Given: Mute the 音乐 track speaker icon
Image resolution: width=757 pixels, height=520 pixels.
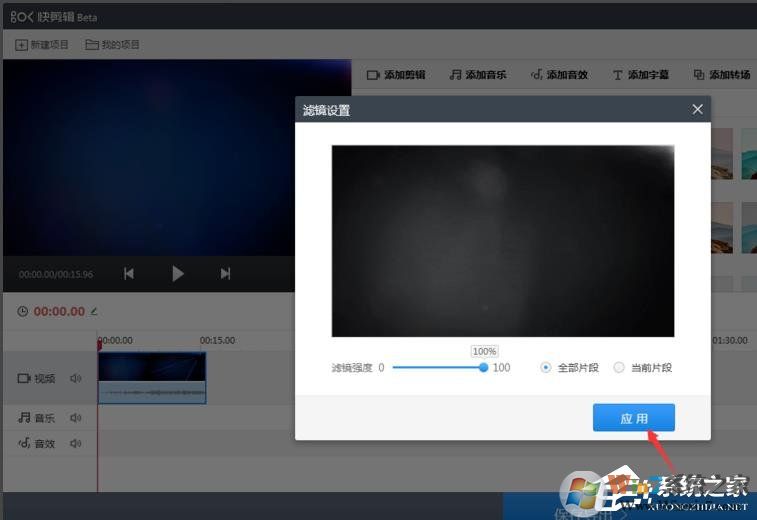Looking at the screenshot, I should 75,417.
